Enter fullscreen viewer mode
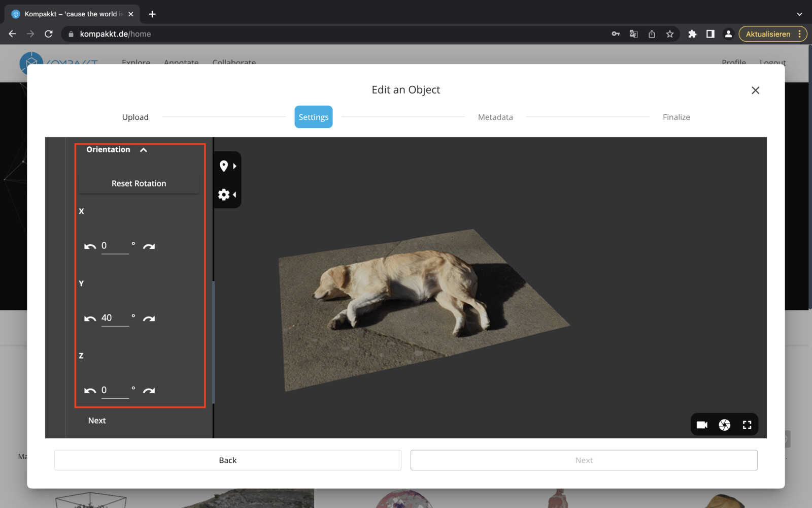The image size is (812, 508). click(747, 425)
